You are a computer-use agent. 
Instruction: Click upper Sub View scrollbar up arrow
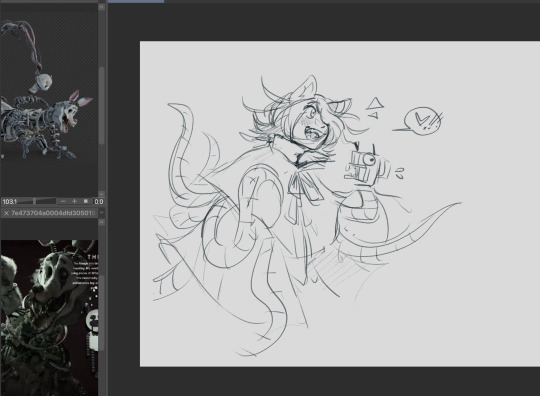coord(101,7)
